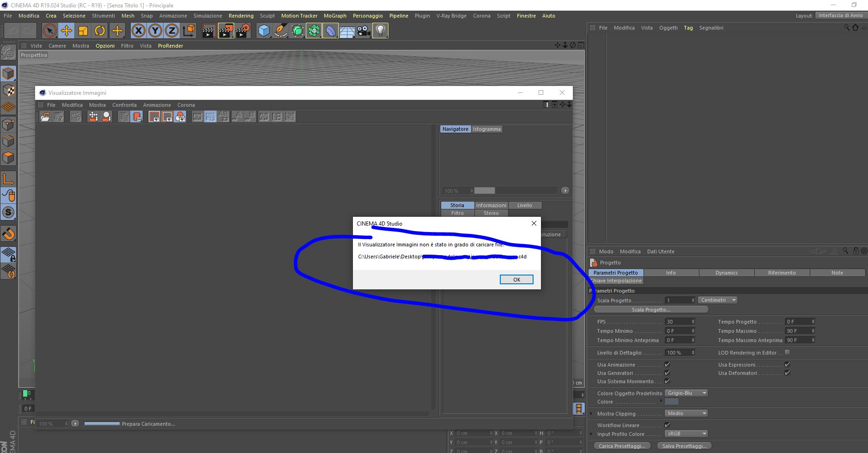Switch to Istogramma tab
868x453 pixels.
tap(486, 129)
